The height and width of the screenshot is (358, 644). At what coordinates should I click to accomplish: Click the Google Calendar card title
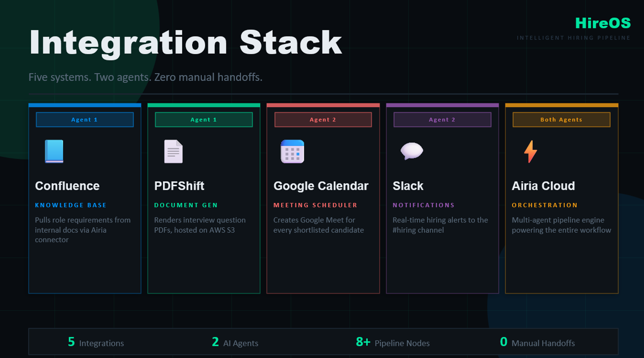tap(321, 186)
